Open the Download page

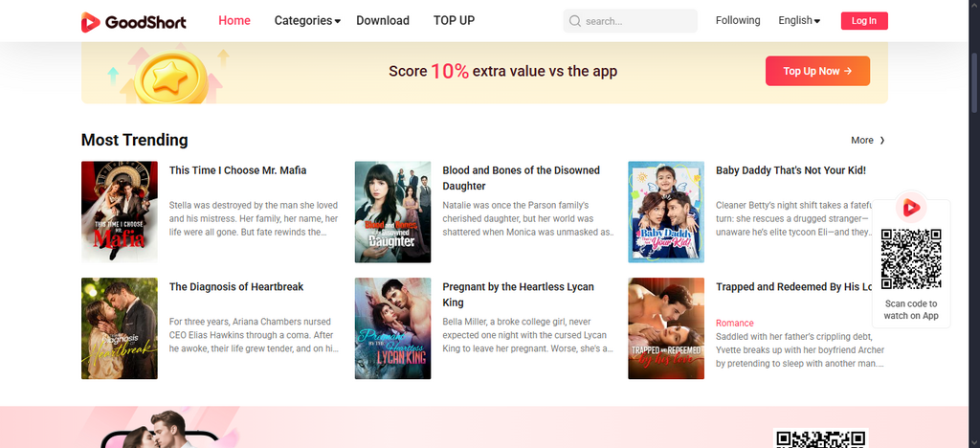pyautogui.click(x=383, y=21)
